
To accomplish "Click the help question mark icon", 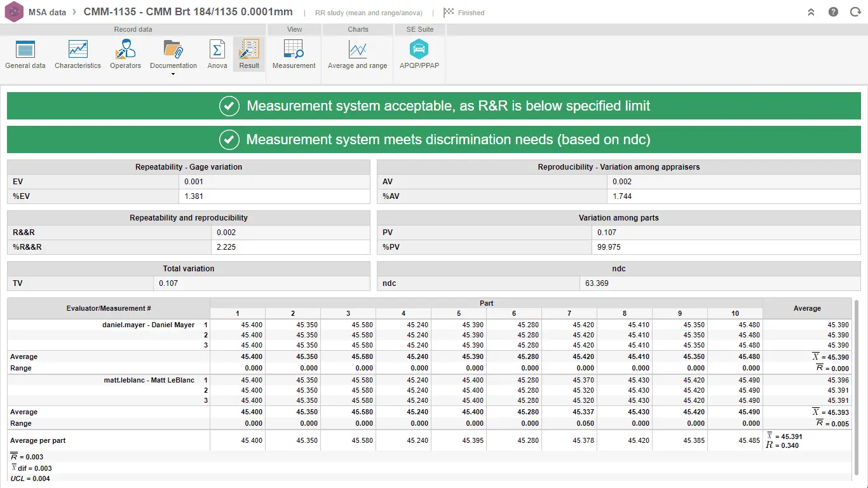I will [x=833, y=11].
